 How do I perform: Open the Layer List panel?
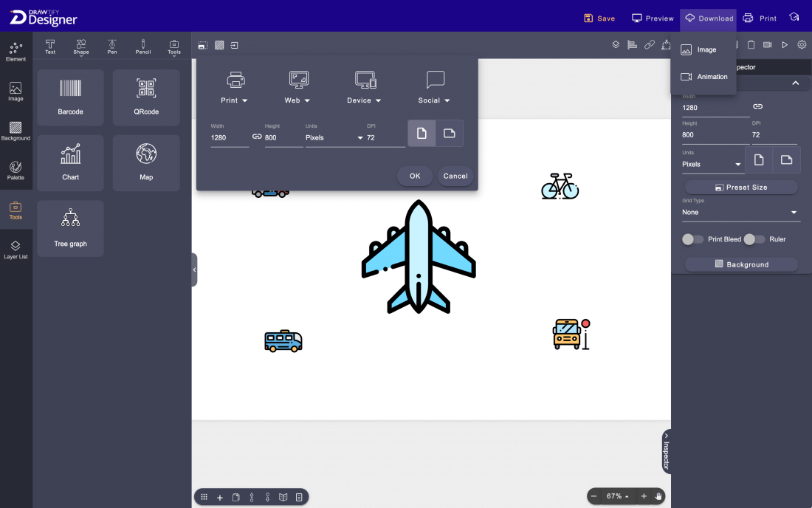pyautogui.click(x=16, y=250)
